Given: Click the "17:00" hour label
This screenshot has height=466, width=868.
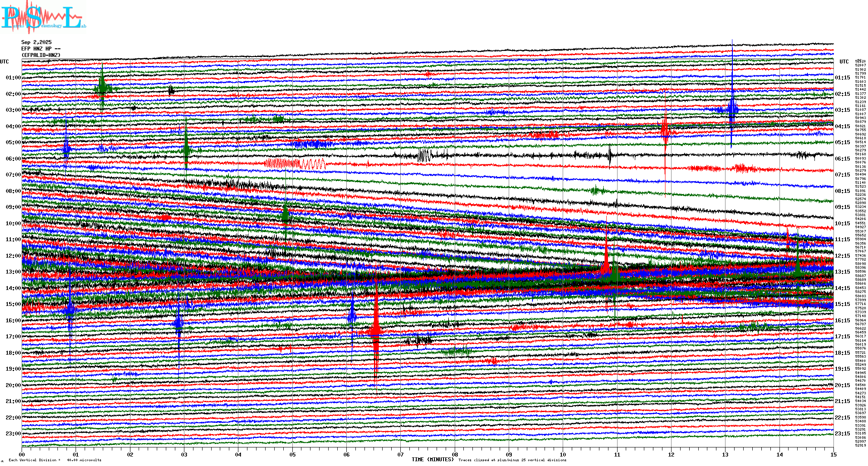Looking at the screenshot, I should 13,337.
